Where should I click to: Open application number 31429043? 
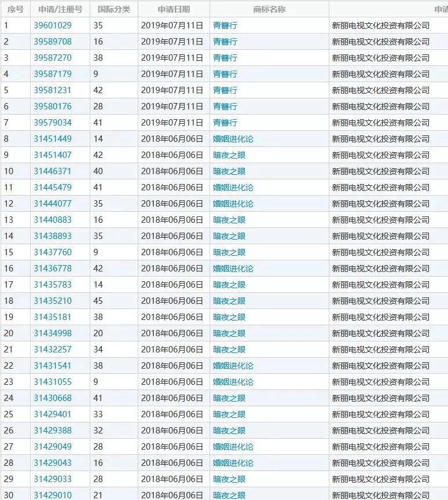(x=53, y=463)
